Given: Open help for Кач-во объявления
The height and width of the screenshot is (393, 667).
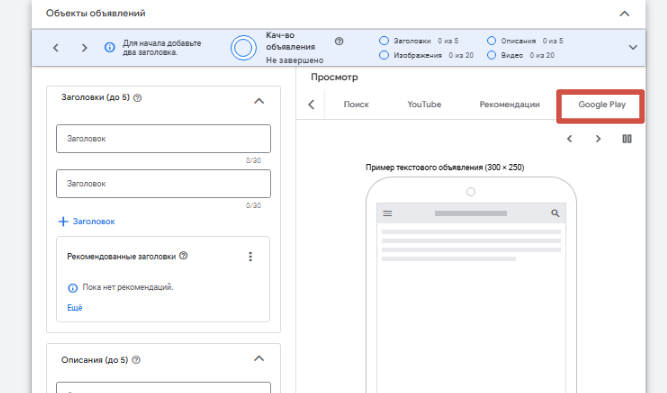Looking at the screenshot, I should 339,41.
